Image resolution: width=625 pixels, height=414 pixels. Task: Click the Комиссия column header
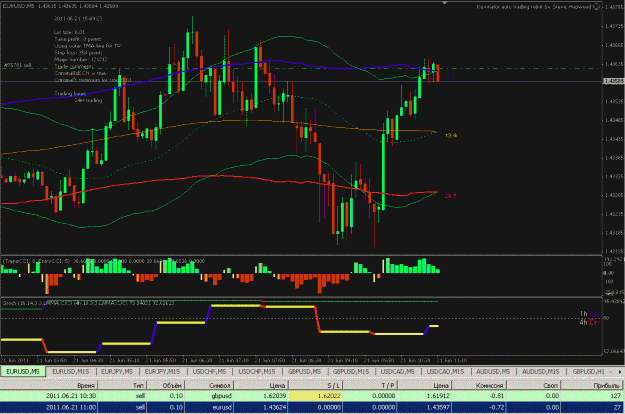click(479, 385)
